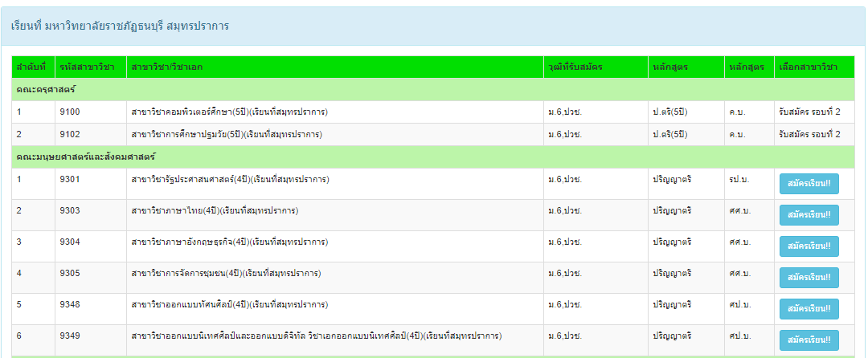This screenshot has height=358, width=868.
Task: Click ปริญญาตรี in row 9305
Action: [x=673, y=274]
